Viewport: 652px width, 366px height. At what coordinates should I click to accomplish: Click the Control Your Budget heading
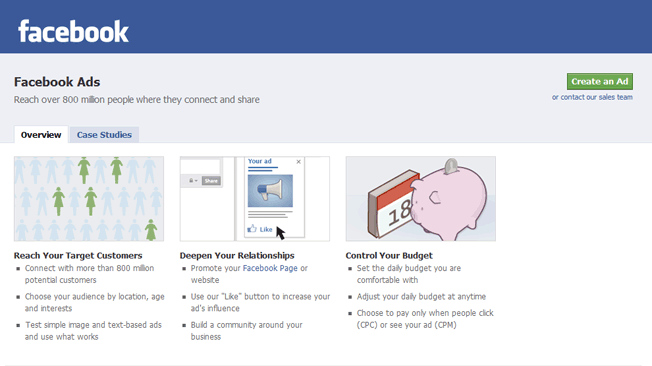click(389, 255)
